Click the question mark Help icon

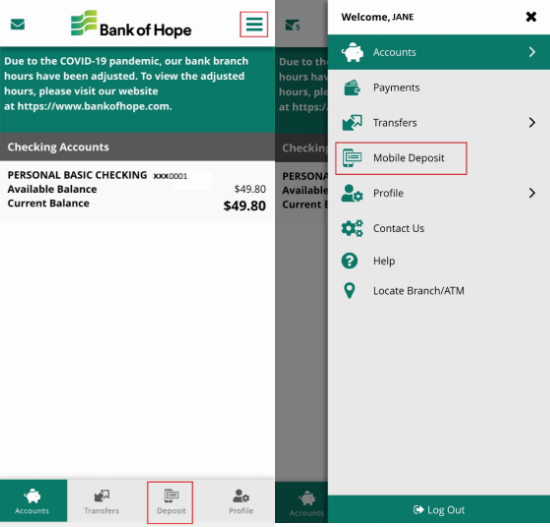[350, 261]
